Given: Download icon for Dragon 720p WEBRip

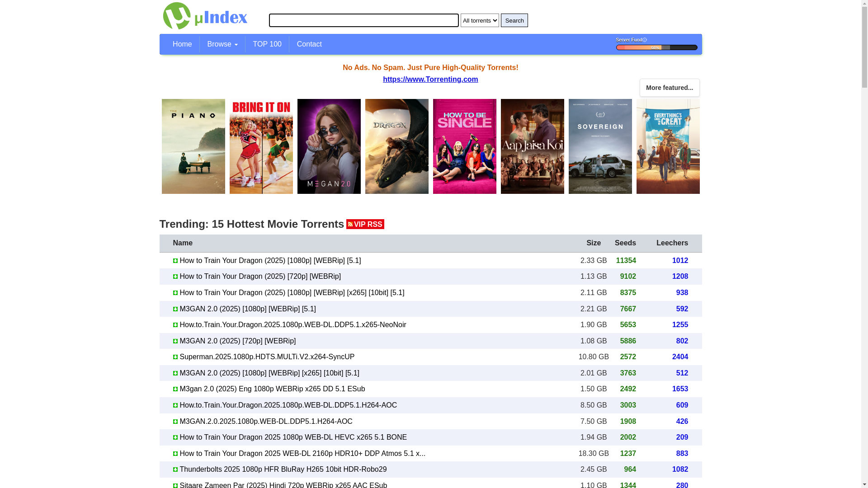Looking at the screenshot, I should pyautogui.click(x=175, y=277).
